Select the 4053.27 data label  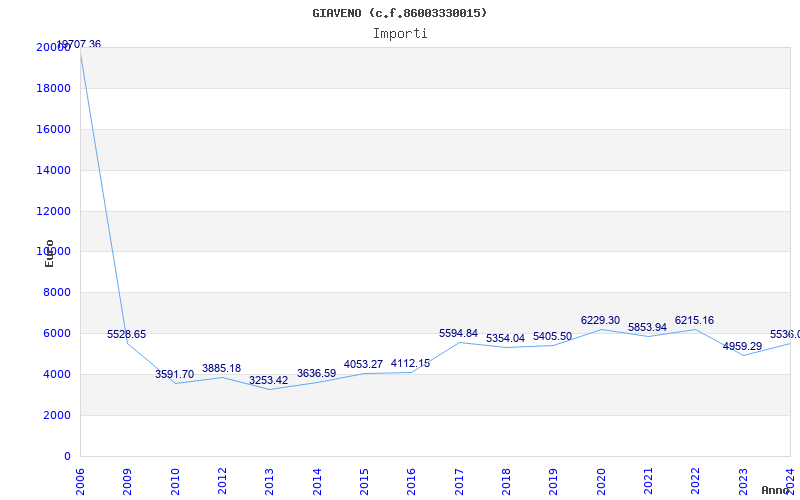pyautogui.click(x=363, y=365)
